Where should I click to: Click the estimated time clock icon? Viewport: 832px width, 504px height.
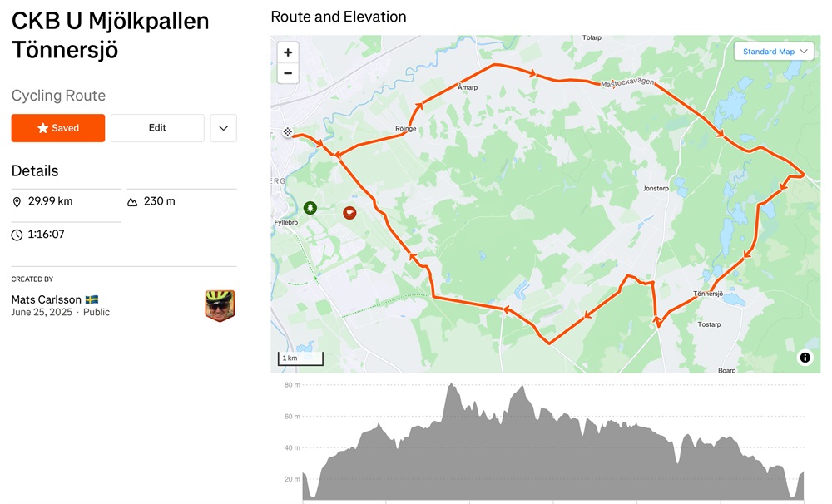coord(17,235)
